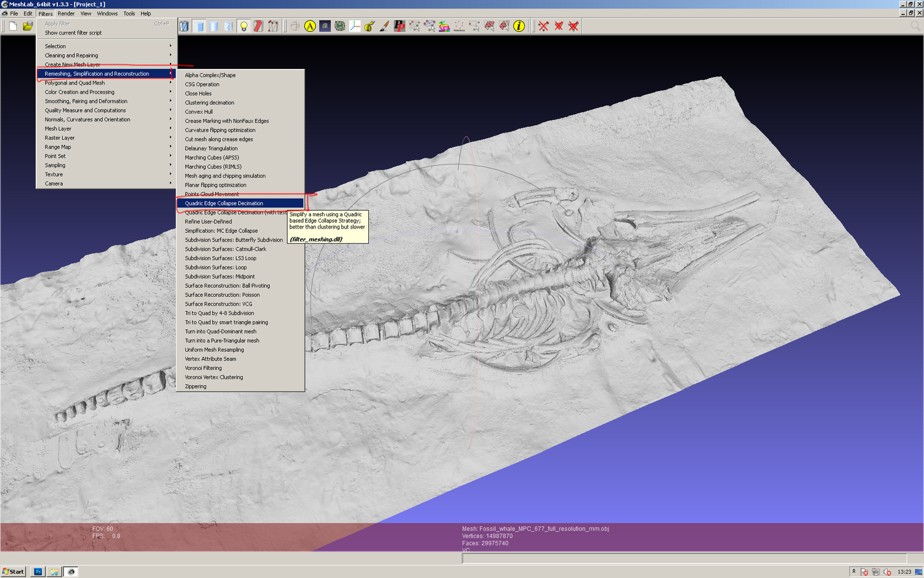Screen dimensions: 924x578
Task: Click the greyed trackball icon
Action: pyautogui.click(x=295, y=26)
